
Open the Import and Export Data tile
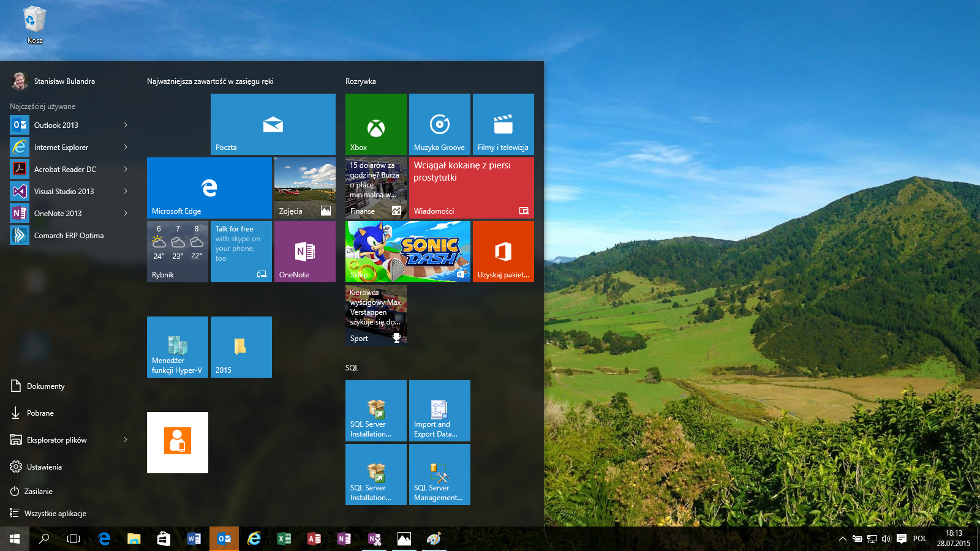click(439, 411)
